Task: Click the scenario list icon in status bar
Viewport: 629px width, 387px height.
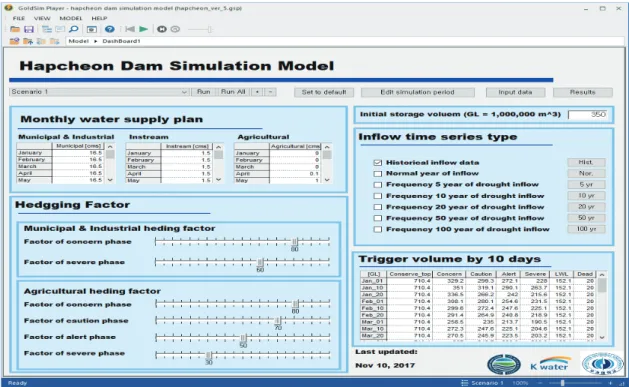Action: click(465, 383)
